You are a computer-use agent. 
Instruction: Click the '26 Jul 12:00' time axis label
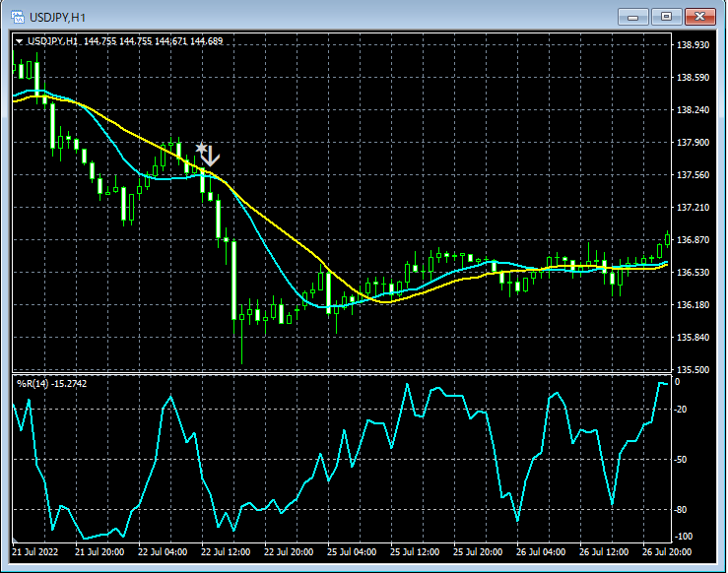(604, 552)
